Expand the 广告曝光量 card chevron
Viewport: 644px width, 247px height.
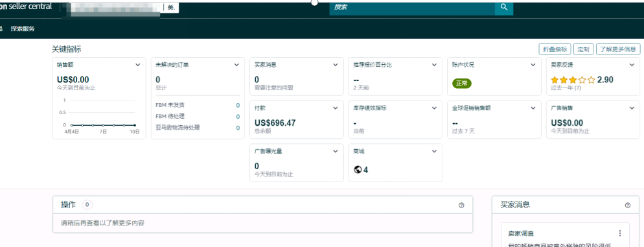point(336,151)
